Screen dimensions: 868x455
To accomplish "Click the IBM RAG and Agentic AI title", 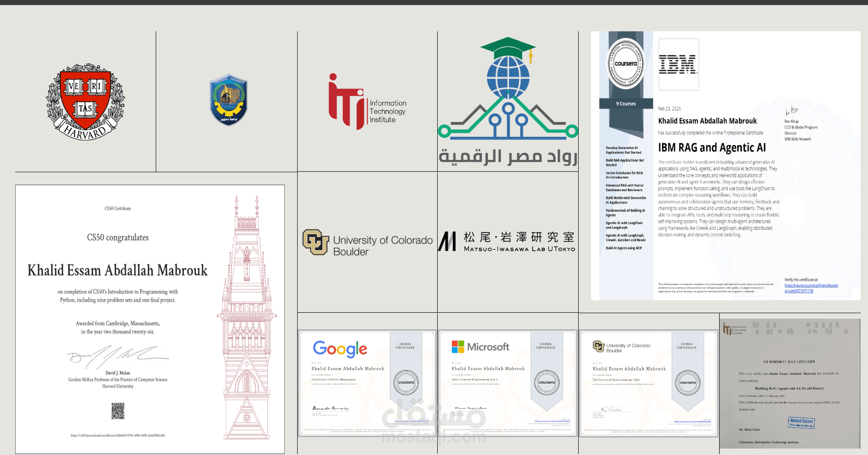I will [712, 147].
